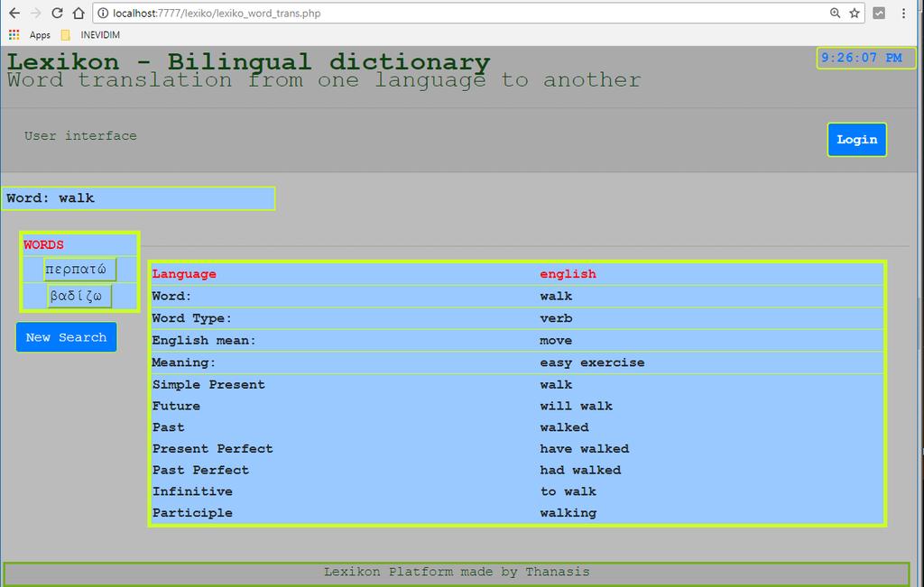Click the Future tense label
Viewport: 924px width, 587px height.
point(176,406)
